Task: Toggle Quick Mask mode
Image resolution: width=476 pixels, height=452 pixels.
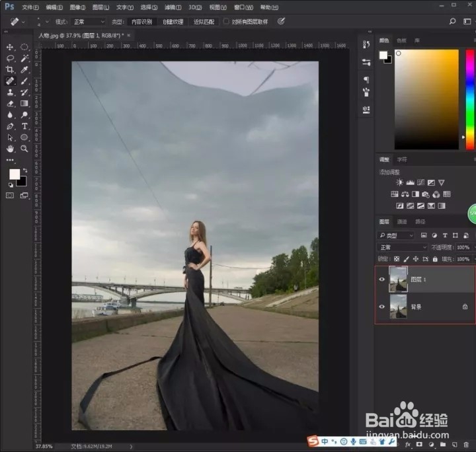Action: (10, 196)
